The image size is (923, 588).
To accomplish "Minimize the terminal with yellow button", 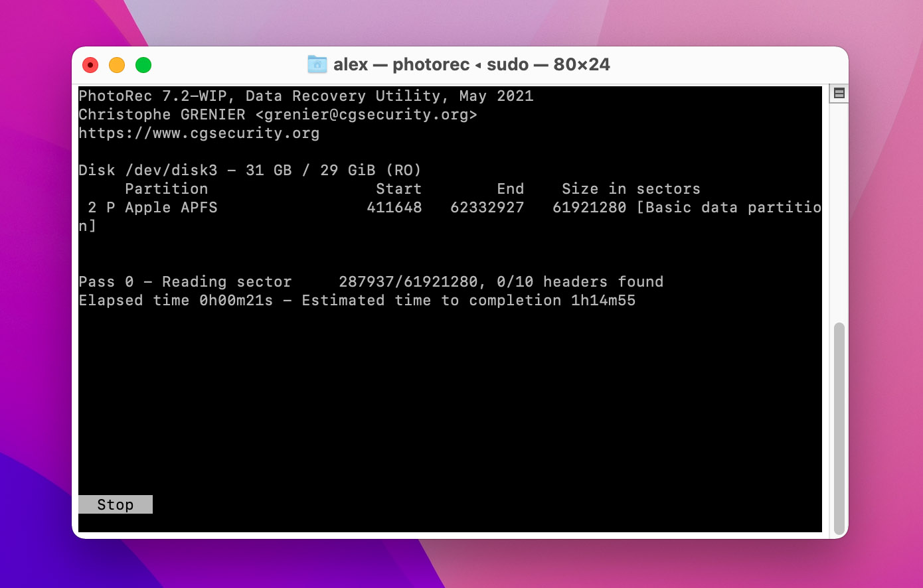I will 117,65.
